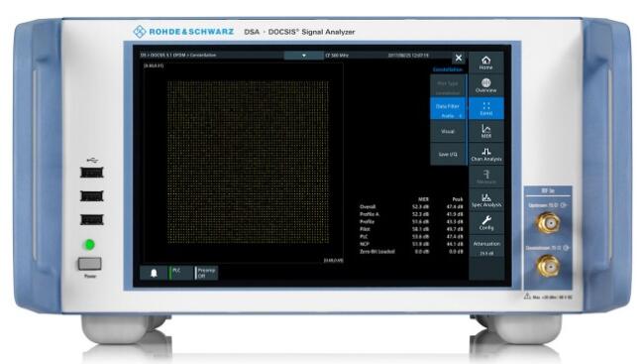This screenshot has height=364, width=644.
Task: Select the Overall MER row
Action: click(x=411, y=207)
